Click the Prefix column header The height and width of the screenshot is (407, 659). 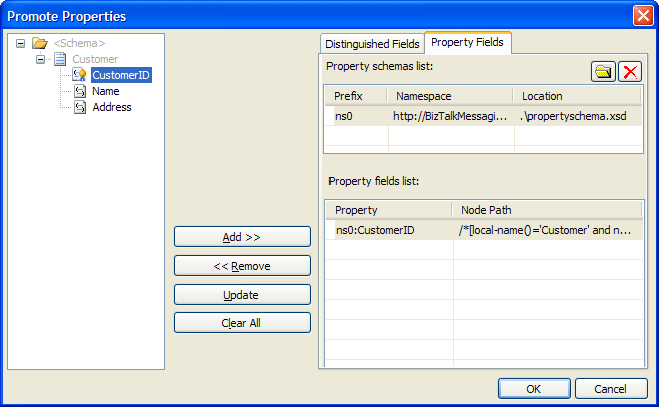pos(356,96)
